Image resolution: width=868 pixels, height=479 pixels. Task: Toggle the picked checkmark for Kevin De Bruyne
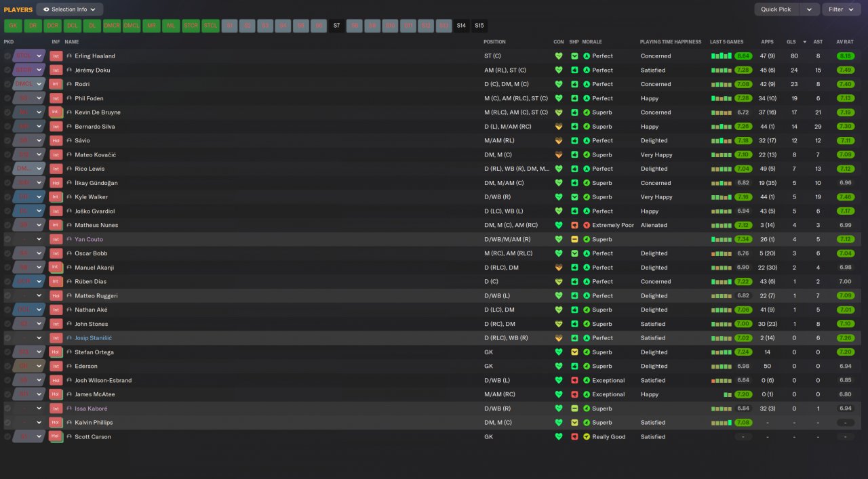(x=7, y=112)
